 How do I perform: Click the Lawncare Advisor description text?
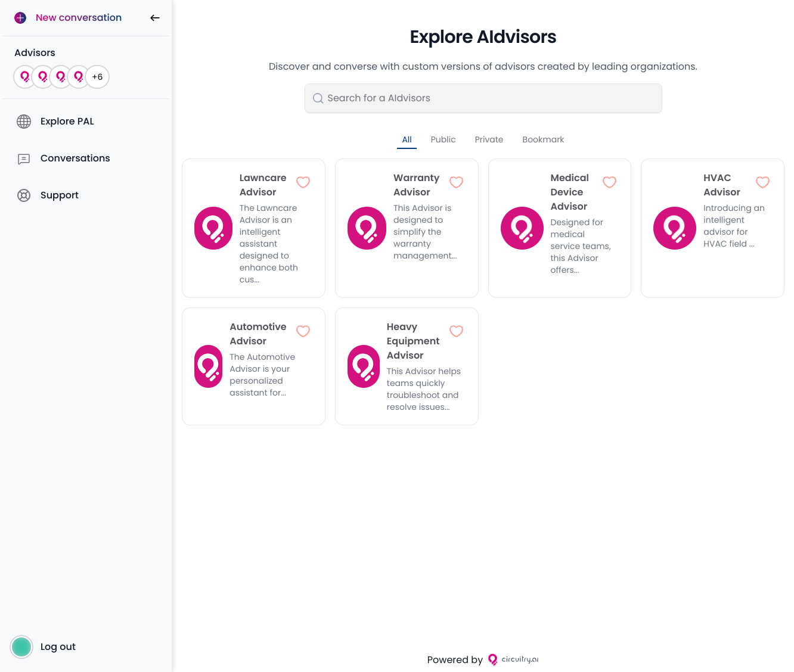coord(269,244)
